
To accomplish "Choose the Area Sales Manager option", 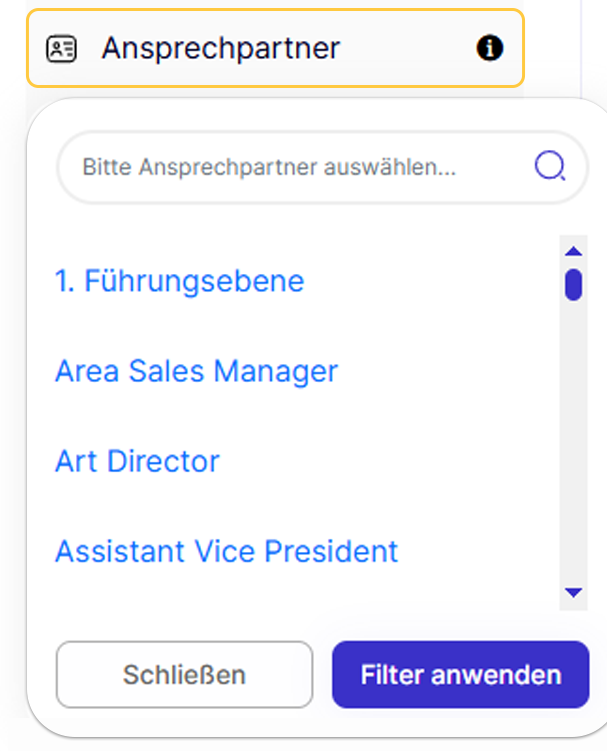I will (x=196, y=371).
